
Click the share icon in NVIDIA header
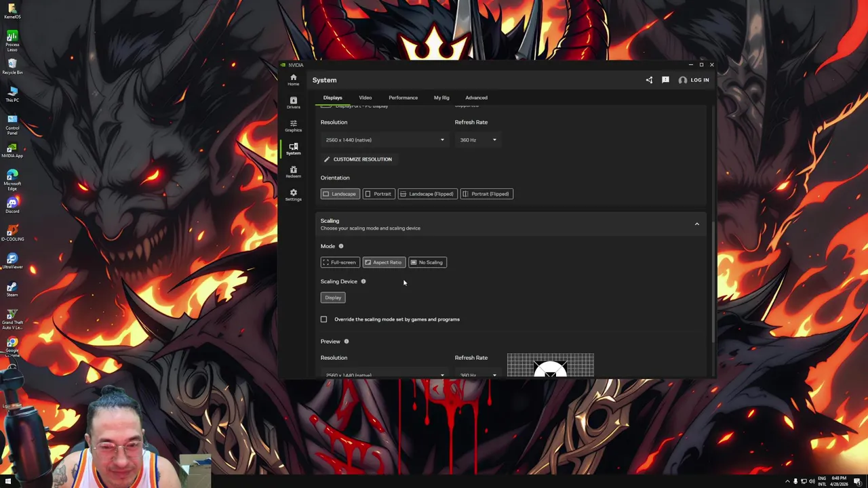pyautogui.click(x=649, y=80)
